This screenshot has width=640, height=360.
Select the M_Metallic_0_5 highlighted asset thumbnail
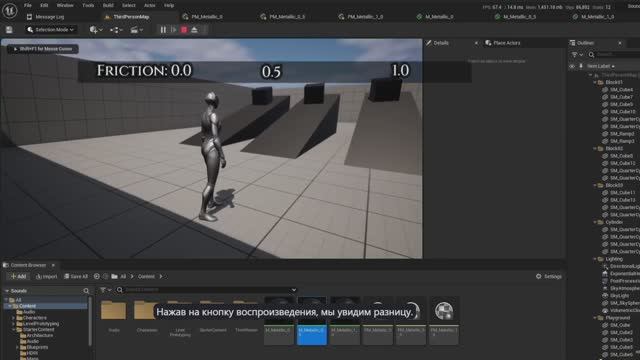tap(312, 321)
